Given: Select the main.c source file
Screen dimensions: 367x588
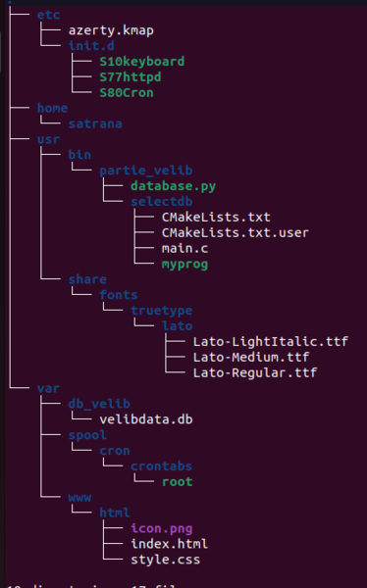Looking at the screenshot, I should tap(184, 248).
